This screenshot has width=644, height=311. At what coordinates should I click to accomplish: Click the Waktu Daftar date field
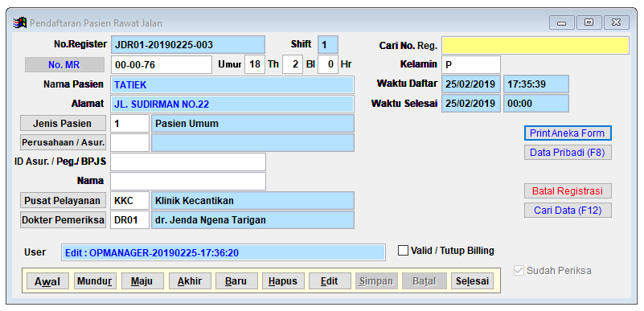tap(471, 84)
